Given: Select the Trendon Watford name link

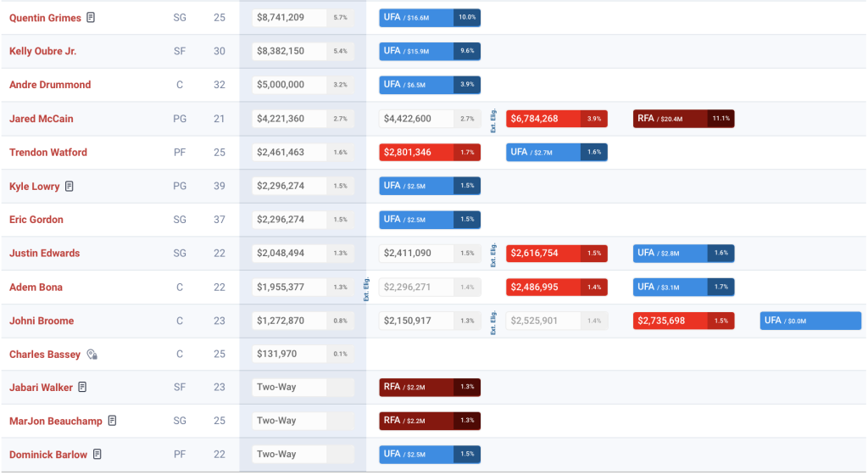Looking at the screenshot, I should click(48, 153).
